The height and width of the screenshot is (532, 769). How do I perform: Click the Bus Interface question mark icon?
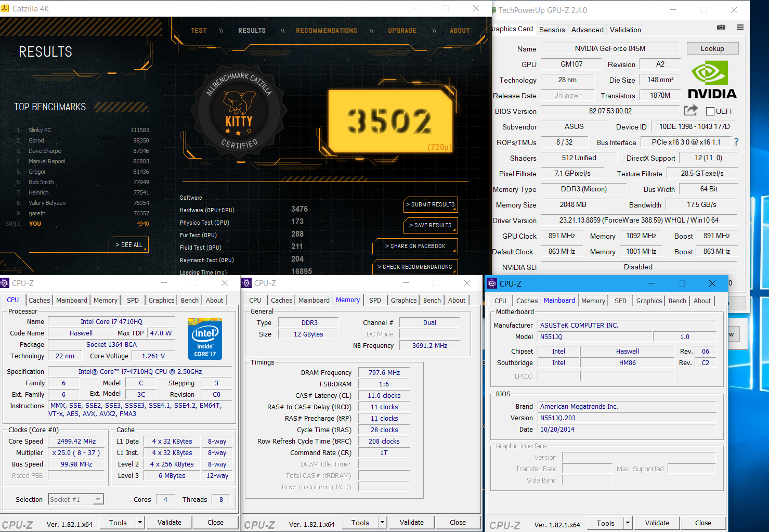736,142
